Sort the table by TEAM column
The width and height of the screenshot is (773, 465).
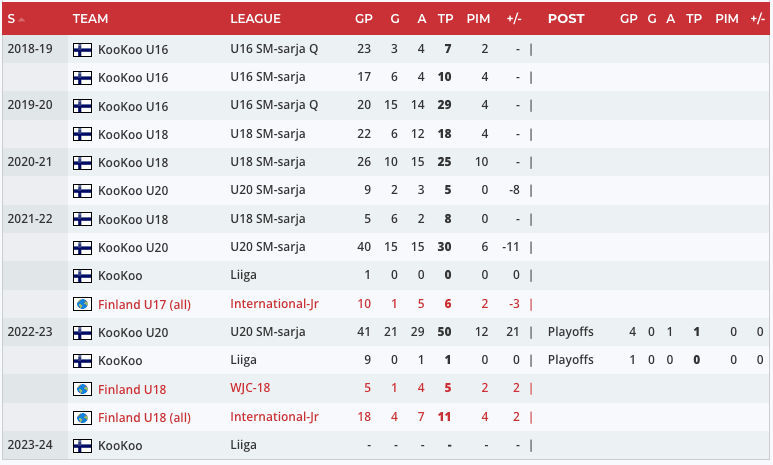click(x=91, y=19)
